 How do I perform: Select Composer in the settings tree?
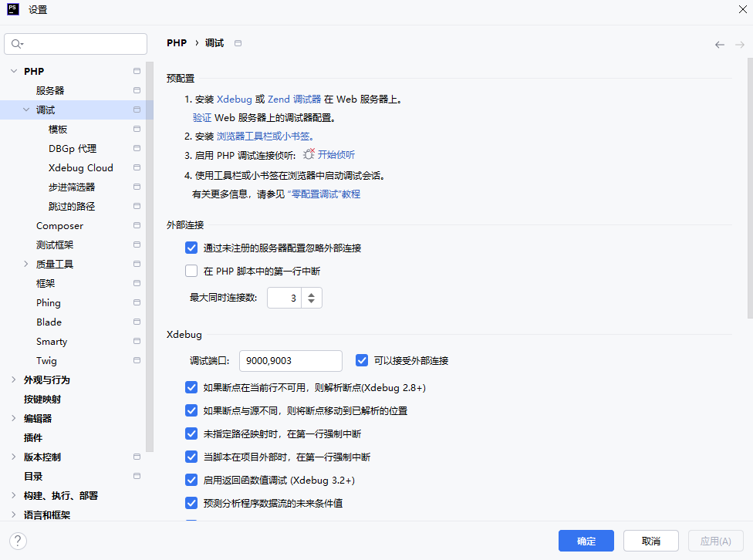tap(59, 225)
